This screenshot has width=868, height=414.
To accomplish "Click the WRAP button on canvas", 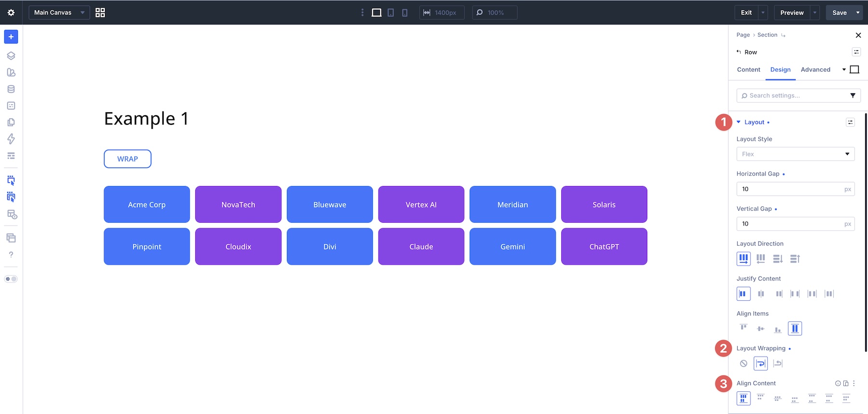I will pyautogui.click(x=128, y=159).
